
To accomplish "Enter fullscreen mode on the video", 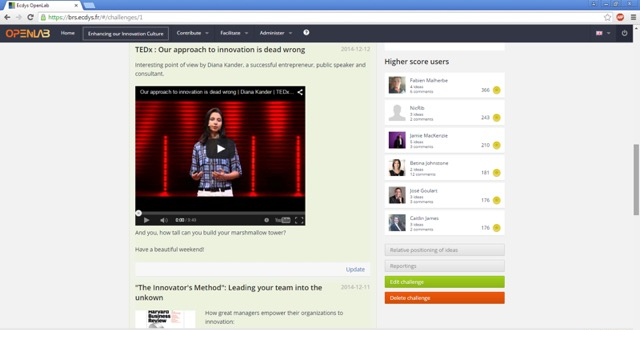I will coord(299,220).
